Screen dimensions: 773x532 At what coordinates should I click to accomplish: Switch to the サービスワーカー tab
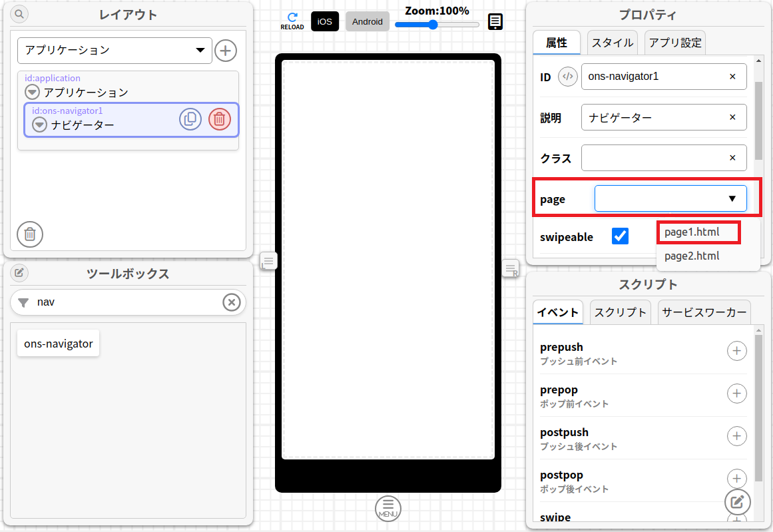(704, 312)
